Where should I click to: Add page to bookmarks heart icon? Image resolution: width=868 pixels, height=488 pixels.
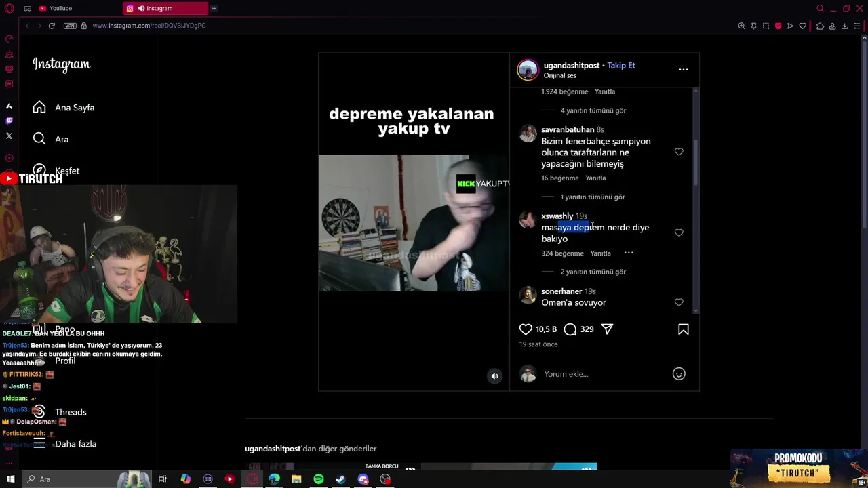point(803,26)
